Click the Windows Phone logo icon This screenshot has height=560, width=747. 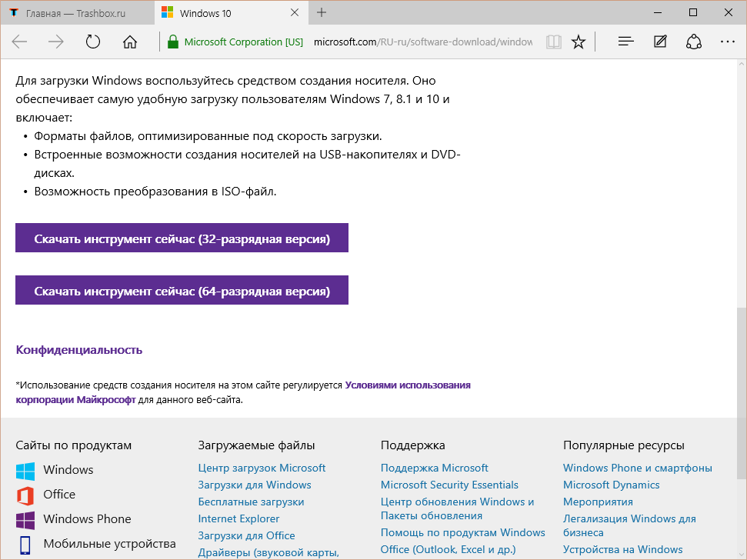click(25, 521)
